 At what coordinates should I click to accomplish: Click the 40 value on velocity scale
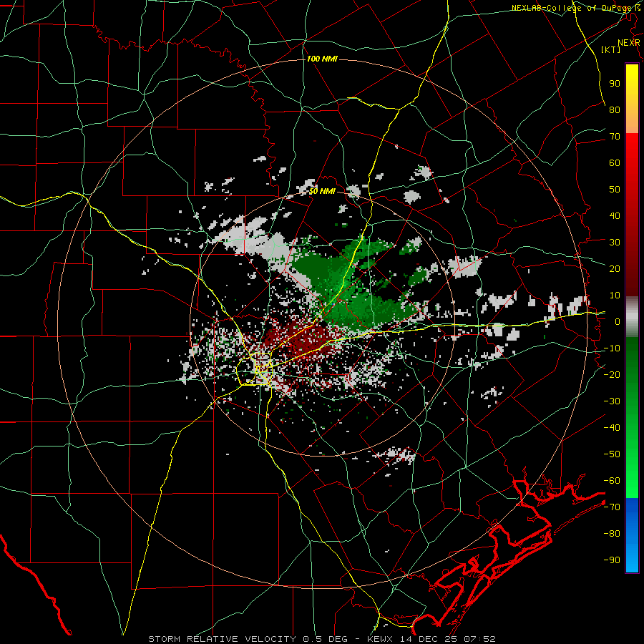[615, 216]
